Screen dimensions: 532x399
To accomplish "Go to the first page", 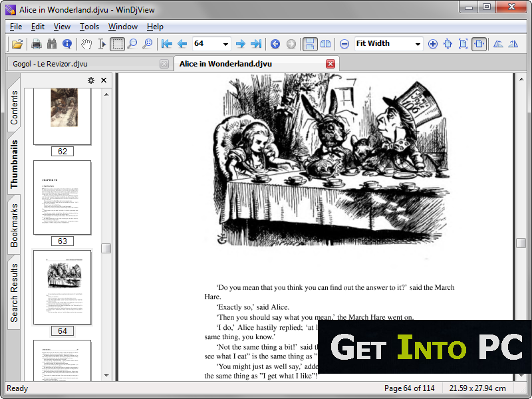I will (167, 44).
